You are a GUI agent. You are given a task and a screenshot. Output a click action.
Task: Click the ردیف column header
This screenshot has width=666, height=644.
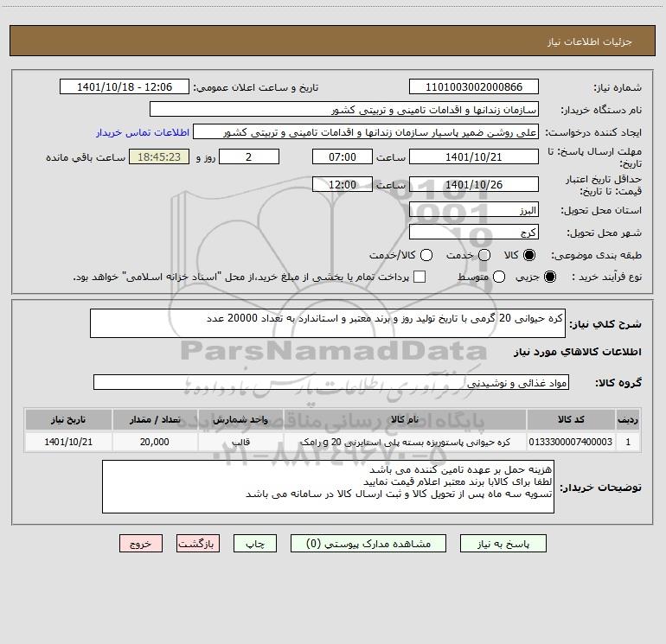pyautogui.click(x=628, y=419)
